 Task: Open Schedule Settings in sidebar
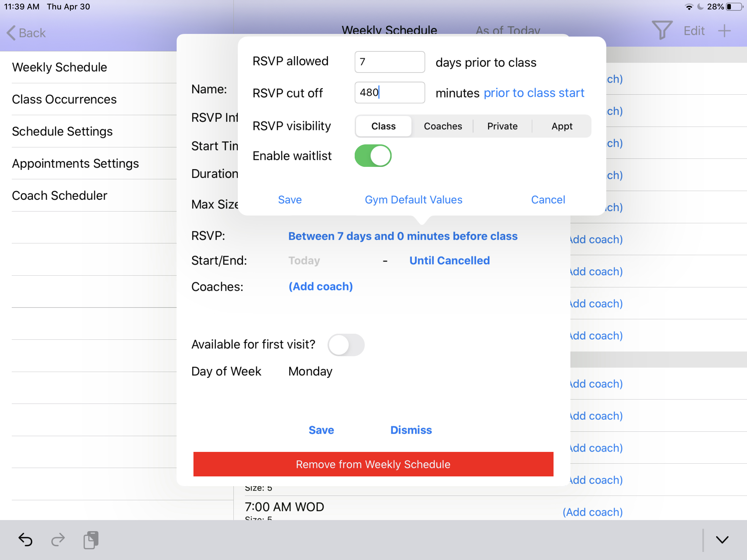(62, 131)
